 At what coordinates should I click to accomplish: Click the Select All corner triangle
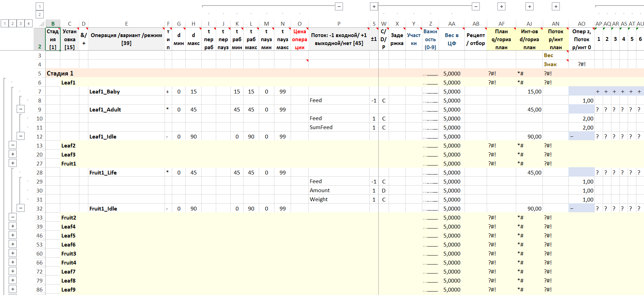point(42,24)
